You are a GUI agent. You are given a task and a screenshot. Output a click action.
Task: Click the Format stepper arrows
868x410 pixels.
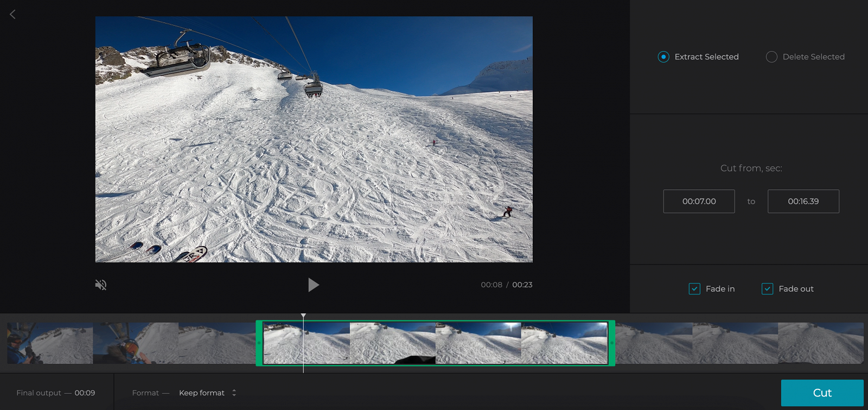coord(234,393)
